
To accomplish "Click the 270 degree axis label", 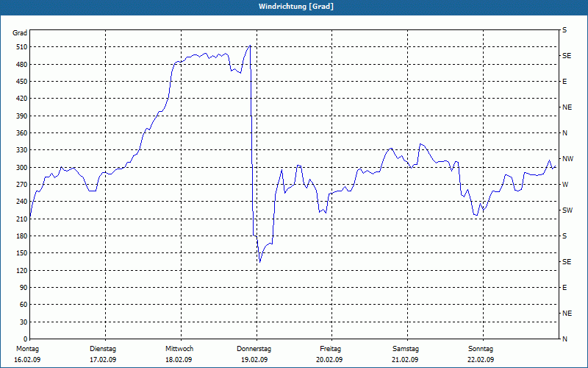I will (22, 185).
